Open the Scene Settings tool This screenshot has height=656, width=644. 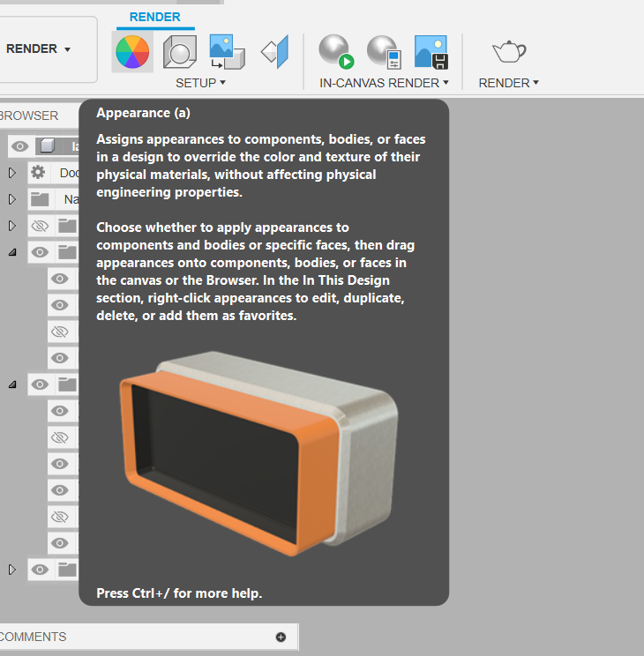point(180,52)
